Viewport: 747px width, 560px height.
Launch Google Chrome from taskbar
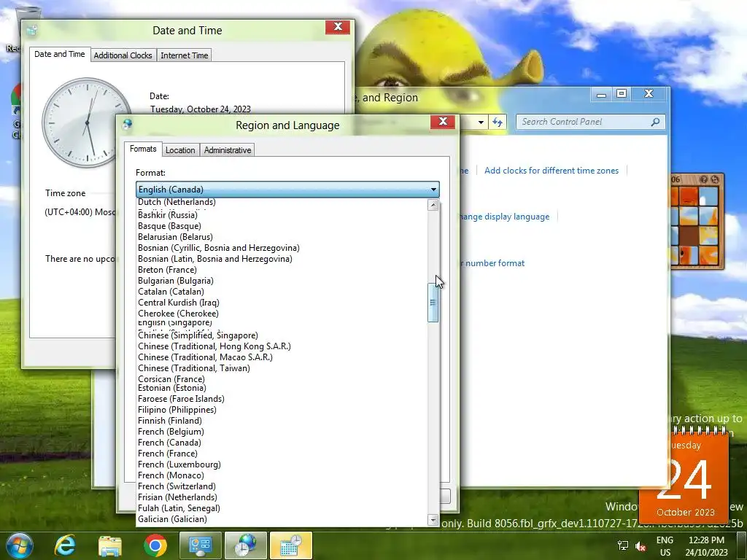[x=155, y=545]
